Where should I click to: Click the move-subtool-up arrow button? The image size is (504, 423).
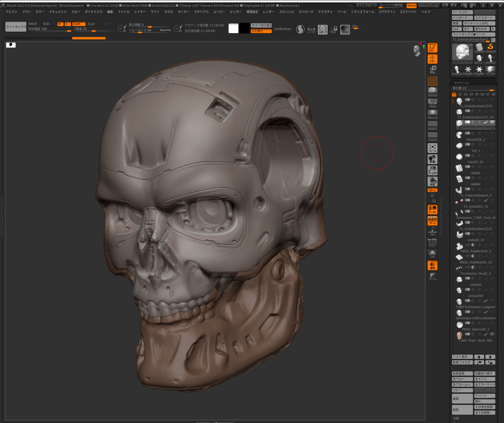click(x=479, y=357)
